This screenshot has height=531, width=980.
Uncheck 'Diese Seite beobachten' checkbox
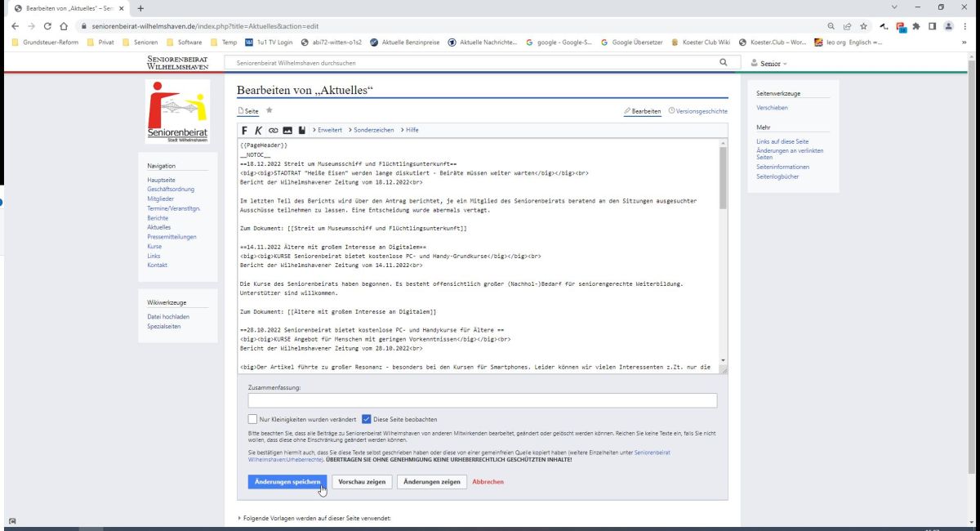(367, 419)
